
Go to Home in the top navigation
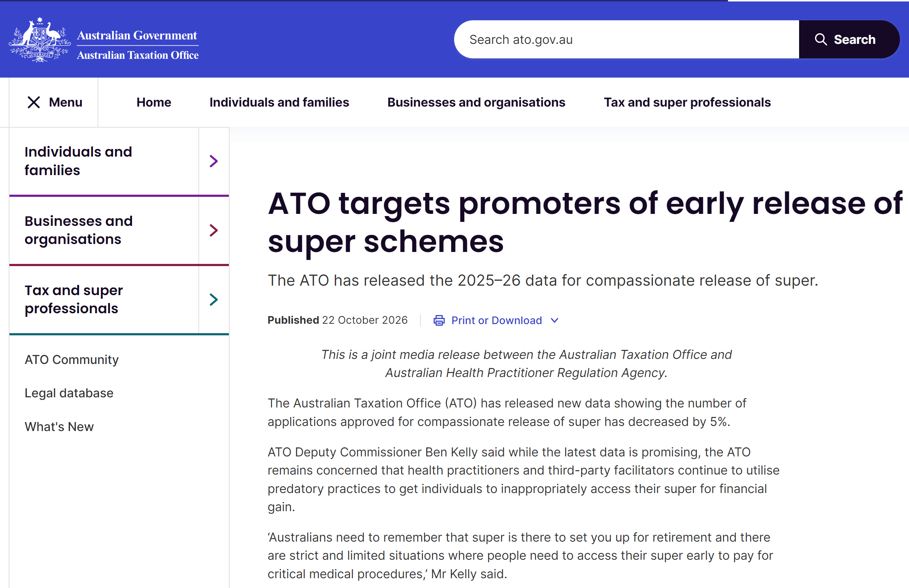point(154,102)
